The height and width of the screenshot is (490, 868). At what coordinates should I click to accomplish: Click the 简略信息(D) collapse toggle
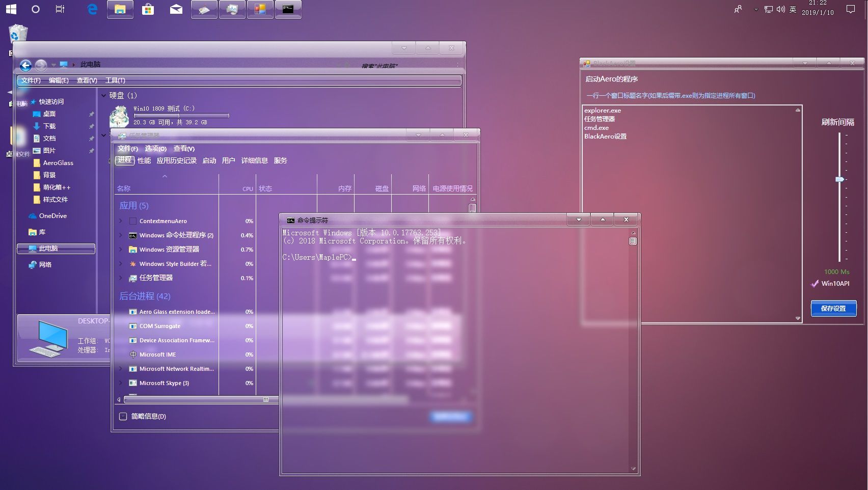[123, 416]
